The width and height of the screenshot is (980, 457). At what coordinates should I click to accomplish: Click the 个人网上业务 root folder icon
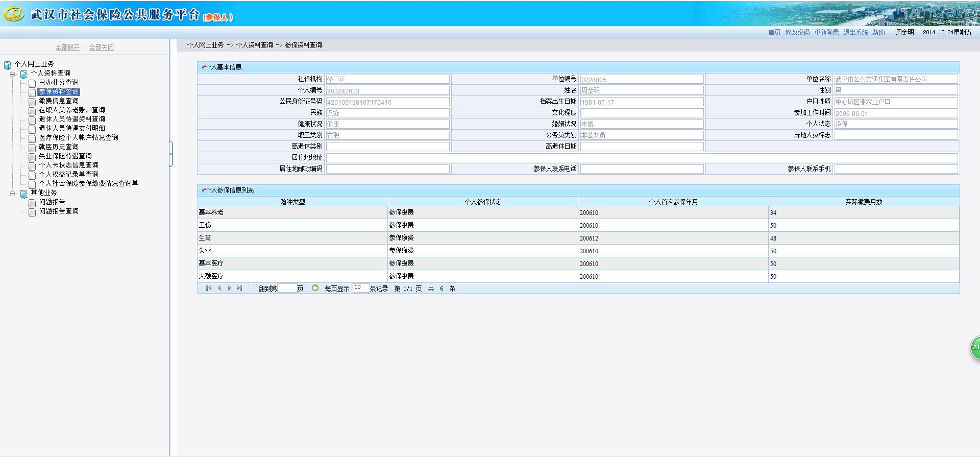pos(8,65)
